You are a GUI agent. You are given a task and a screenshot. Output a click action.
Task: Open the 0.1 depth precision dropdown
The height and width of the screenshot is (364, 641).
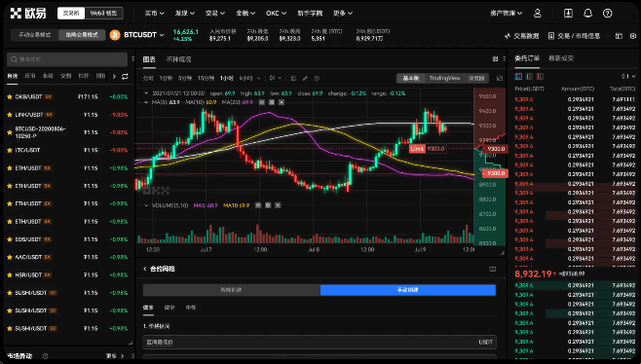[628, 76]
